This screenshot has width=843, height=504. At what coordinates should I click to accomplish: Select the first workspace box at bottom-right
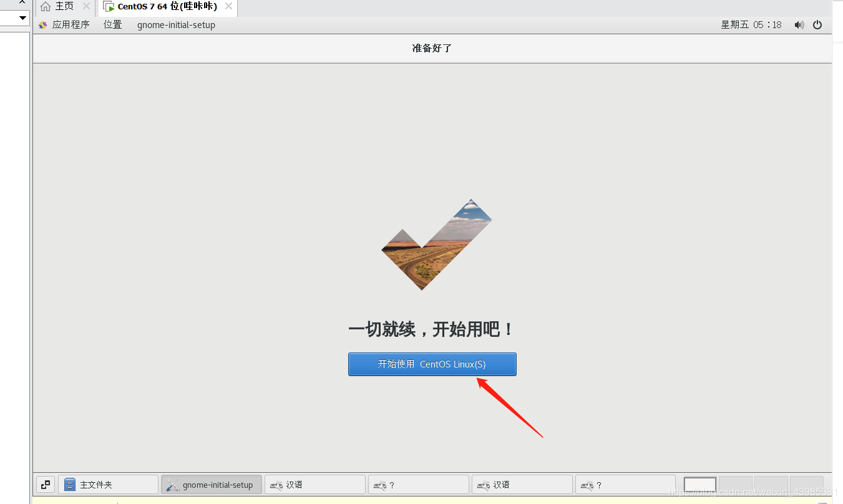(699, 484)
